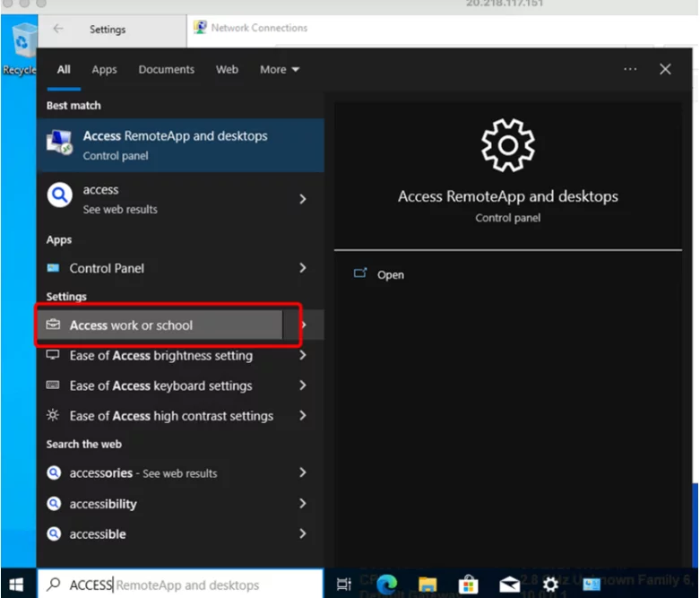Expand the Control Panel result arrow
700x598 pixels.
(x=303, y=268)
